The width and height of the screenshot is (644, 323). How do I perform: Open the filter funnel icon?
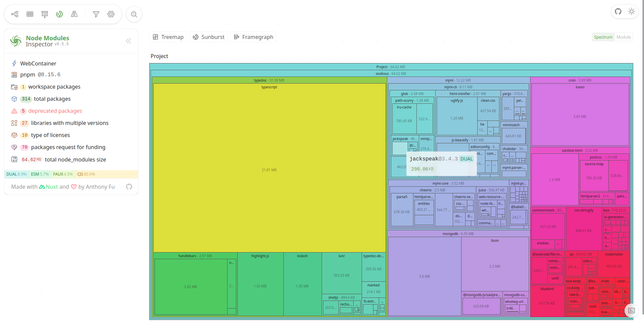tap(96, 14)
